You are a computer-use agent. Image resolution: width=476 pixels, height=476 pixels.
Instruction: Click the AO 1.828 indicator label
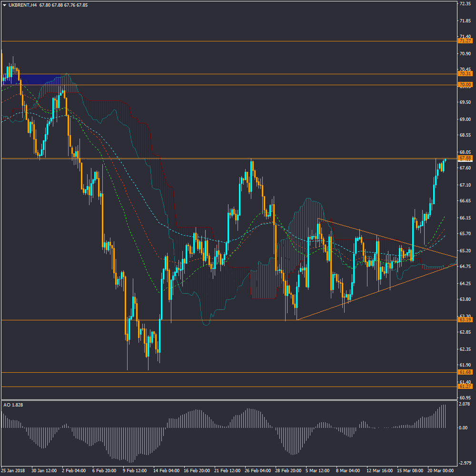pyautogui.click(x=13, y=405)
